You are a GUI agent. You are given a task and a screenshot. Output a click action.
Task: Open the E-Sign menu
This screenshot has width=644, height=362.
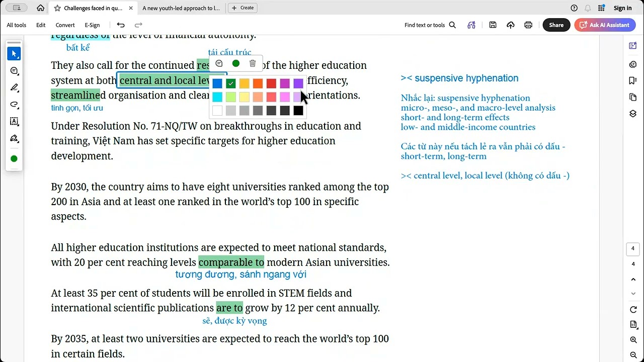(x=92, y=25)
